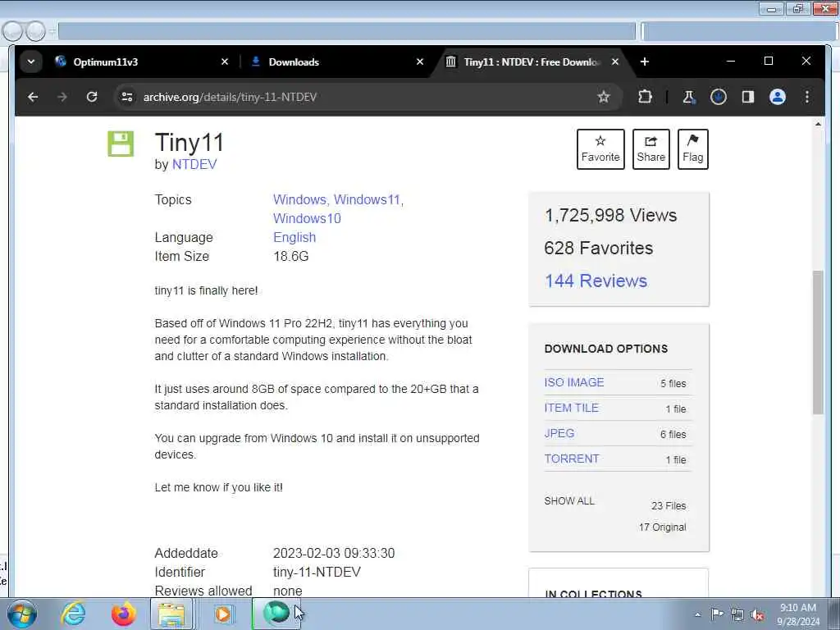Screen dimensions: 840x630
Task: Favorite this Tiny11 item
Action: click(600, 149)
